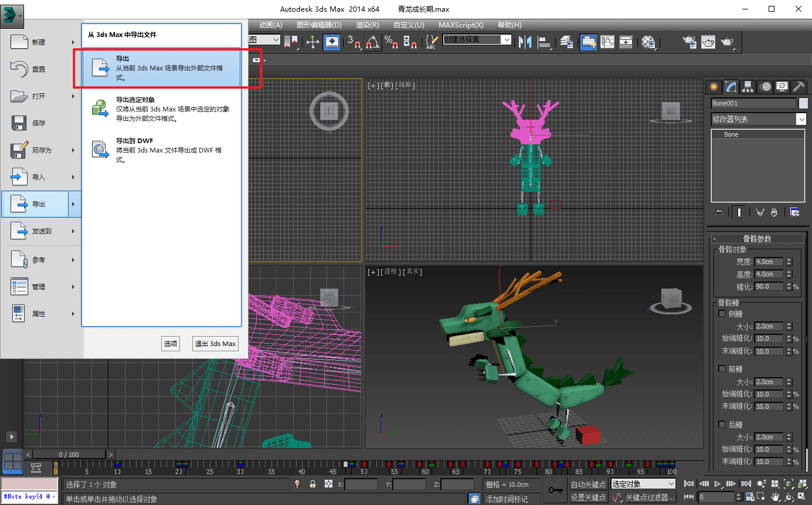Open the 3ds Max application menu button

(x=12, y=16)
